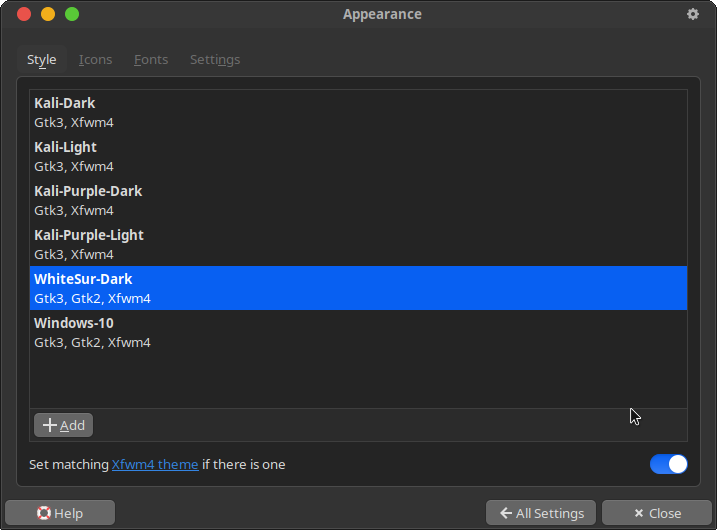Click the green maximize window button
This screenshot has height=530, width=717.
click(72, 14)
